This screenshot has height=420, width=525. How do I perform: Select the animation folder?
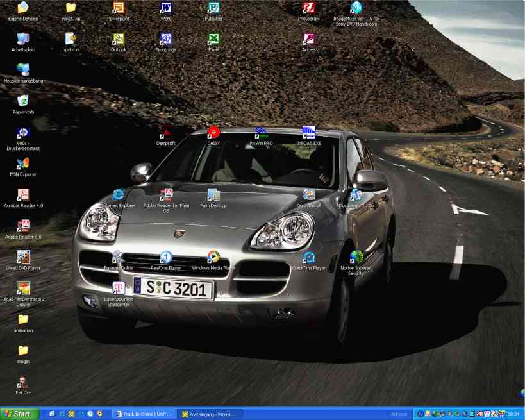(x=23, y=319)
